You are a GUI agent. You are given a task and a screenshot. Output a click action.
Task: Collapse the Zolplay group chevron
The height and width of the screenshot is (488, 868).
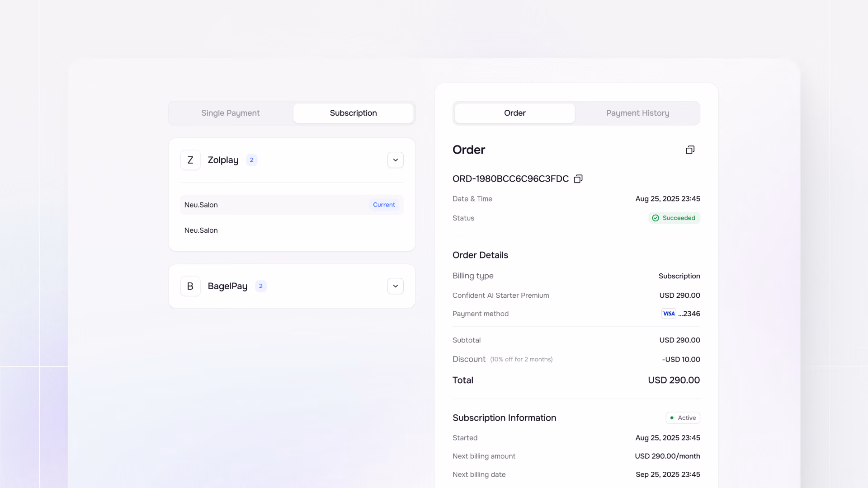point(396,160)
